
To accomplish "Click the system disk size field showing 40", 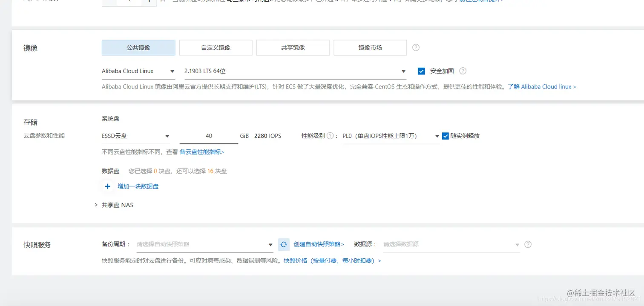I will [x=209, y=135].
